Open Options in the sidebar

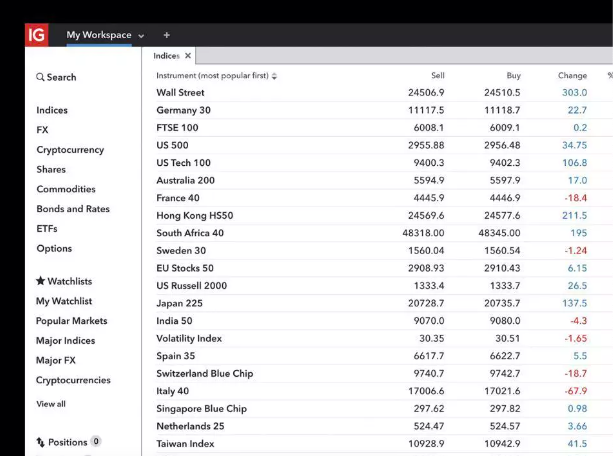tap(54, 249)
